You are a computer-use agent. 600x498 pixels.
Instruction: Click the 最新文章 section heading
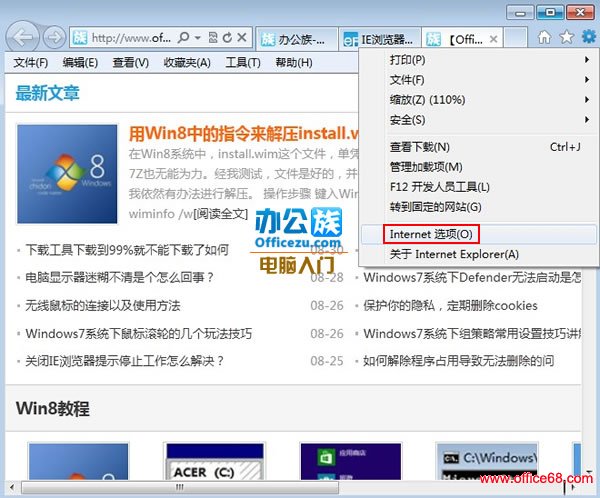click(47, 93)
